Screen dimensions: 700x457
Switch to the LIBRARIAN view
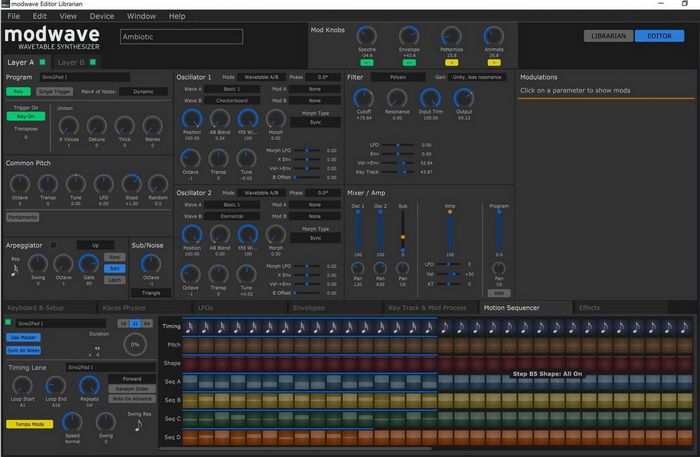608,36
